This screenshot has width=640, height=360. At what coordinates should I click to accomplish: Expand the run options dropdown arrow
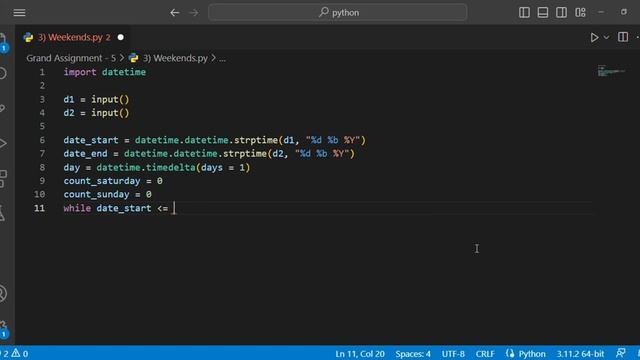(x=607, y=38)
